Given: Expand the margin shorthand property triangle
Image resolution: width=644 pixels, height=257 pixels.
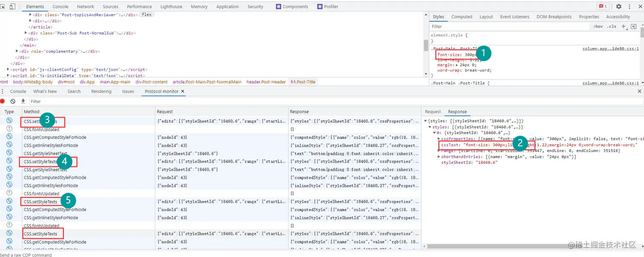Looking at the screenshot, I should click(x=457, y=65).
